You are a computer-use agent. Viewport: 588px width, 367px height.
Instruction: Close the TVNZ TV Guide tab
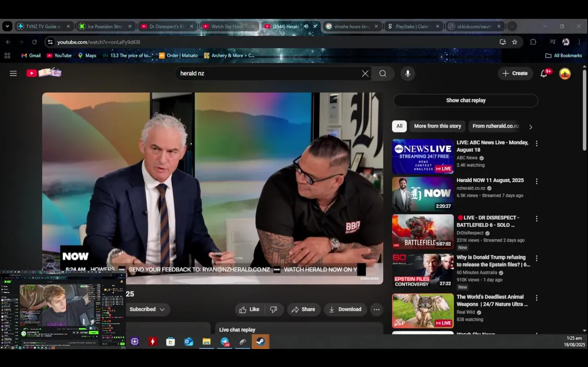(68, 27)
